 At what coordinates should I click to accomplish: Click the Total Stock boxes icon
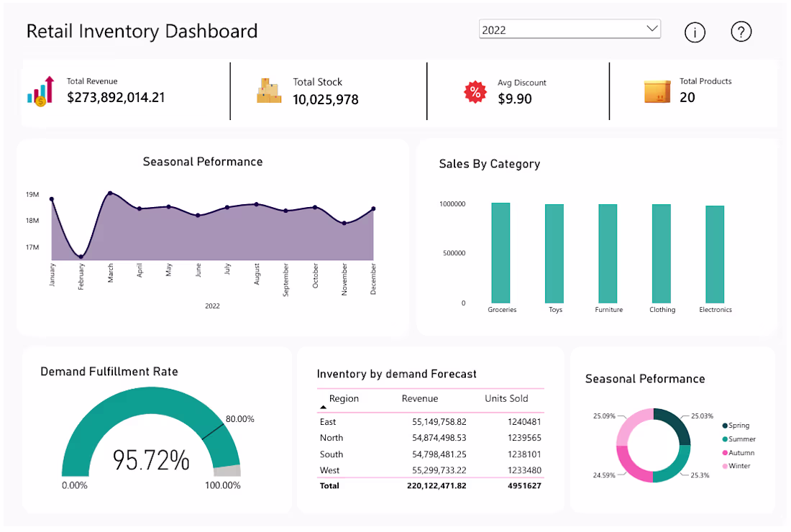tap(269, 91)
